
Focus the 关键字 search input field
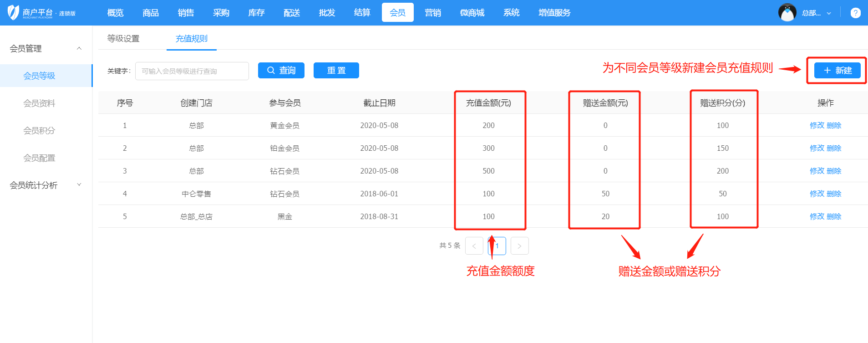click(192, 71)
